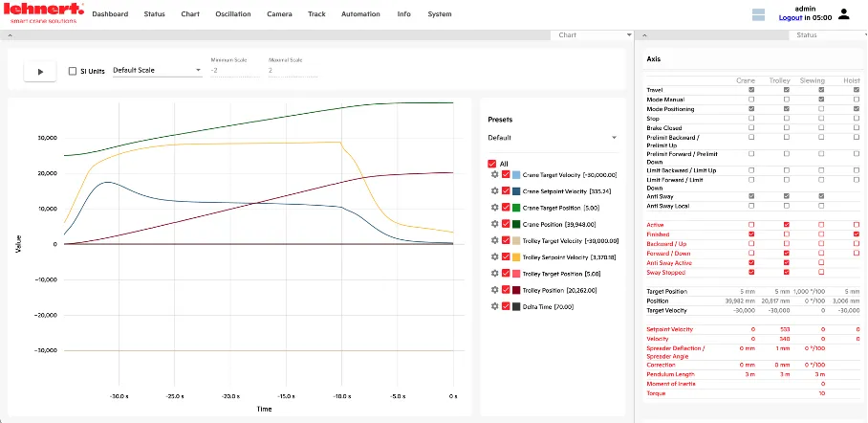Viewport: 868px width, 423px height.
Task: Click the Logout link
Action: [791, 18]
